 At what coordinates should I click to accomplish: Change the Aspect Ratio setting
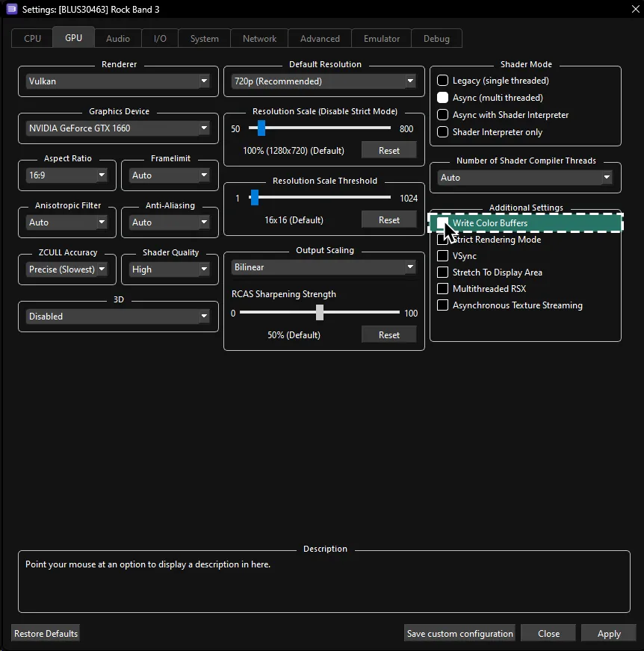(x=66, y=175)
